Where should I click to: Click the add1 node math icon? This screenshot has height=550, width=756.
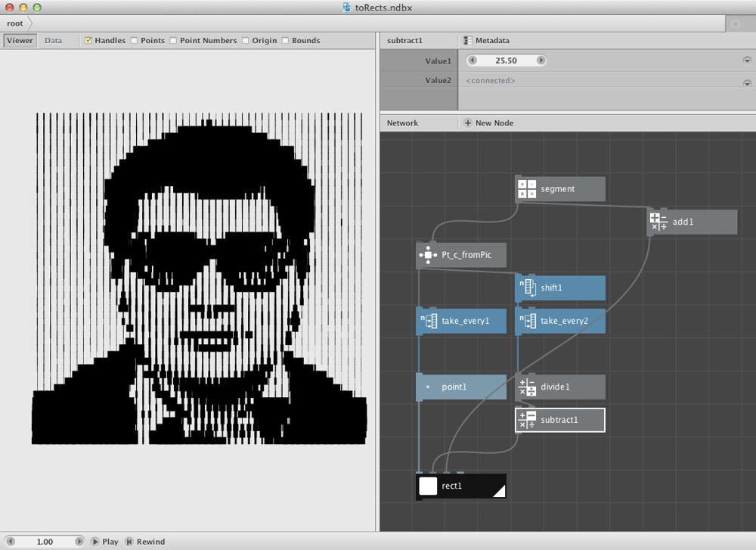[x=658, y=222]
